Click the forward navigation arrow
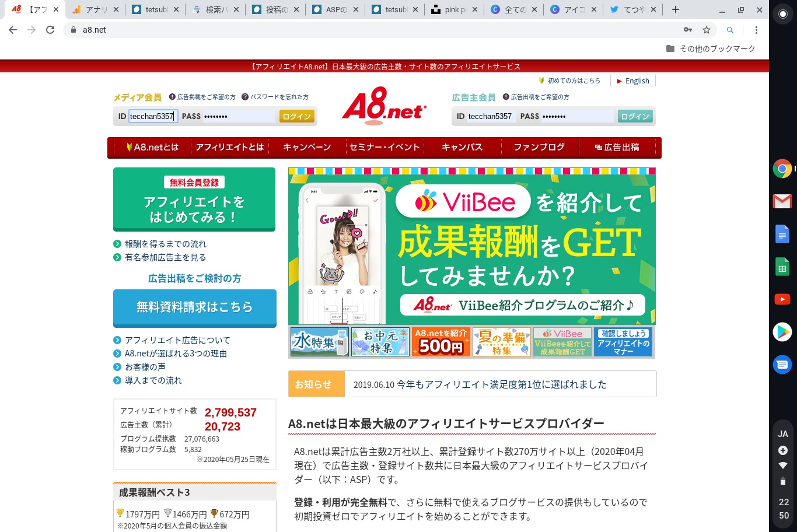 coord(32,30)
